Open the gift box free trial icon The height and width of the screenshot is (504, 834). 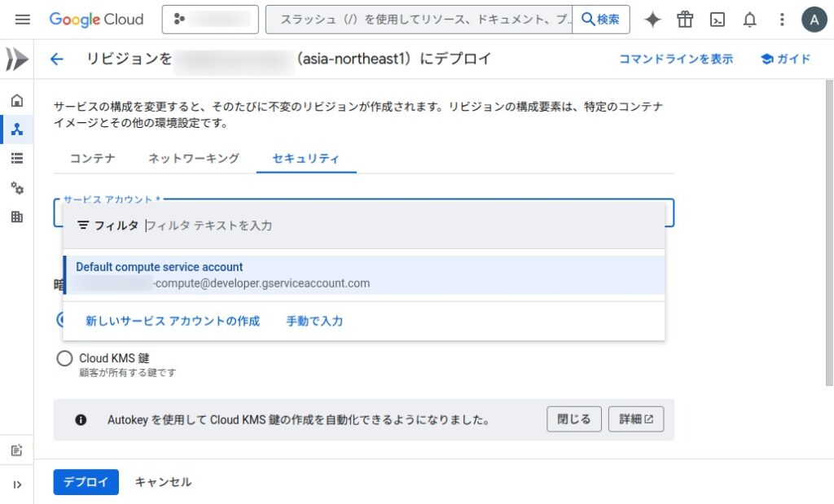[685, 20]
